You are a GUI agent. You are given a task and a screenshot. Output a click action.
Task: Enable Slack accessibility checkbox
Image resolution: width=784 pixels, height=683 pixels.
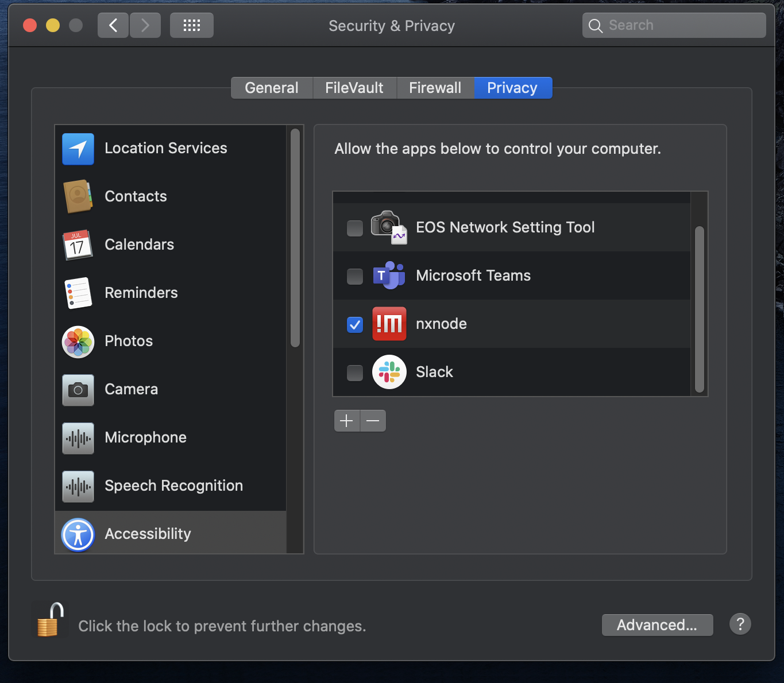355,372
